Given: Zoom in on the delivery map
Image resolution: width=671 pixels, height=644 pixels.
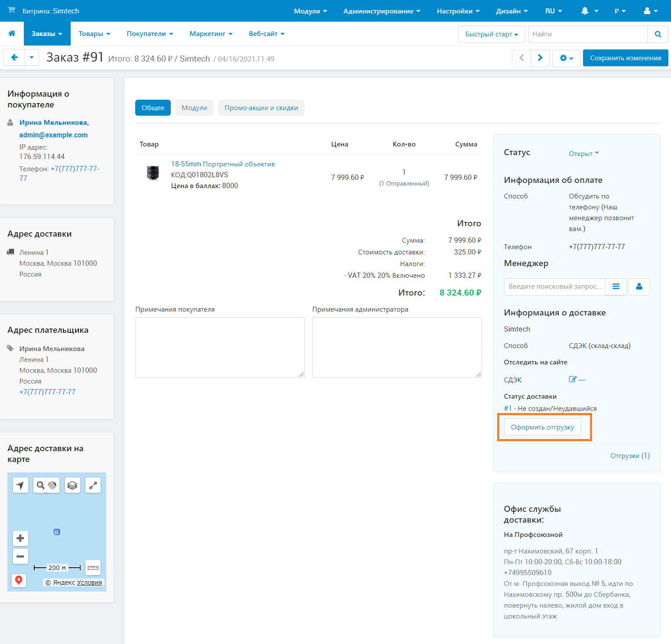Looking at the screenshot, I should (x=20, y=538).
